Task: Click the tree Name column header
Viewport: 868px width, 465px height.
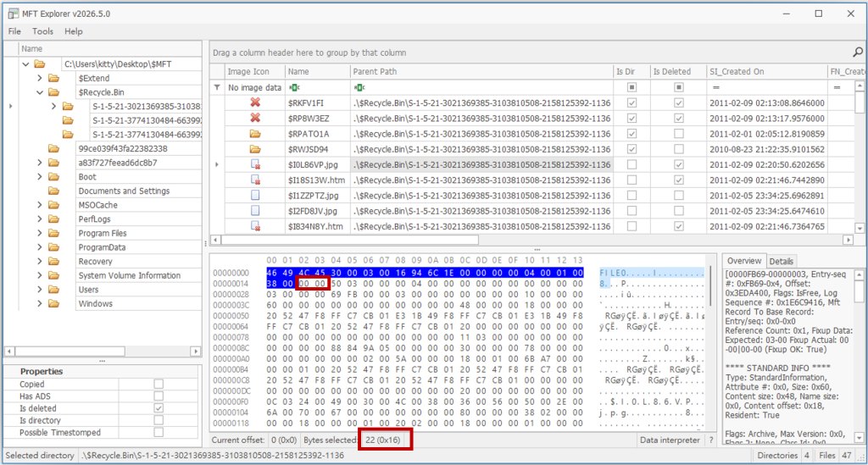Action: [x=111, y=48]
